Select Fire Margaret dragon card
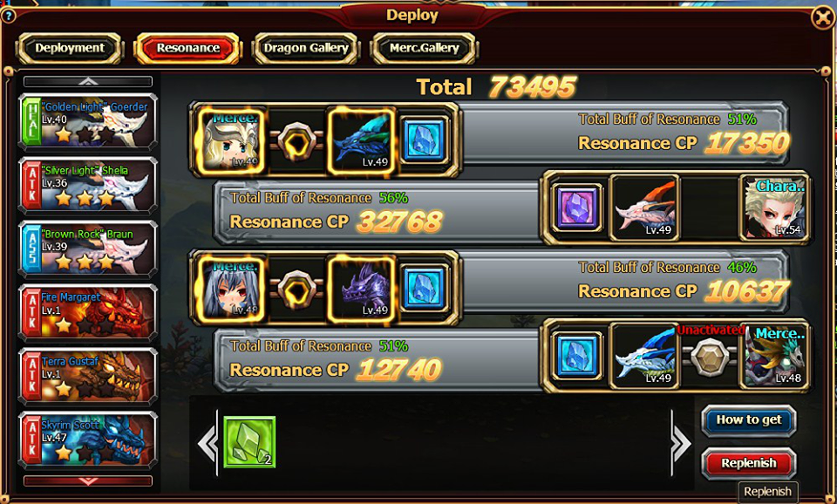Viewport: 837px width, 504px height. pyautogui.click(x=88, y=312)
